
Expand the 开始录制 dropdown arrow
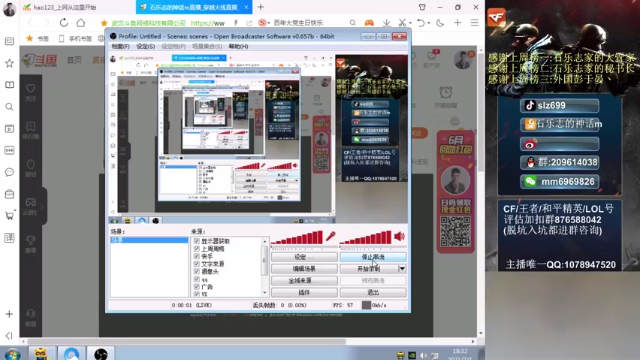coord(402,269)
